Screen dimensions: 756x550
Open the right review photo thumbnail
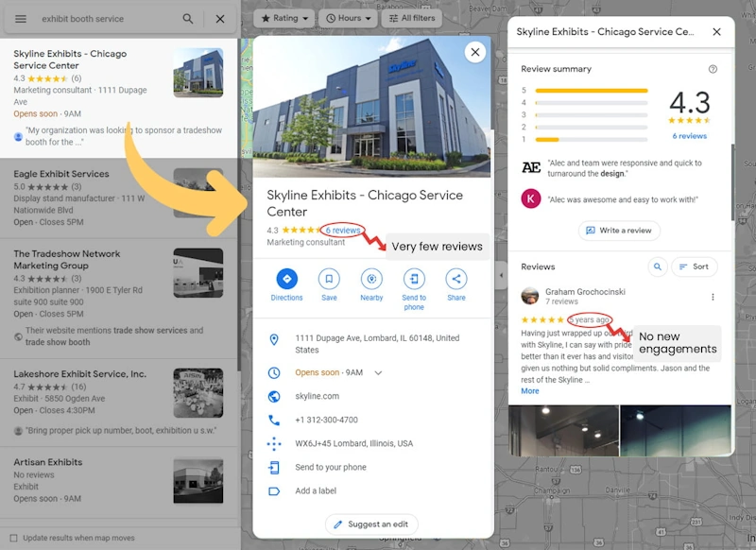pyautogui.click(x=676, y=431)
